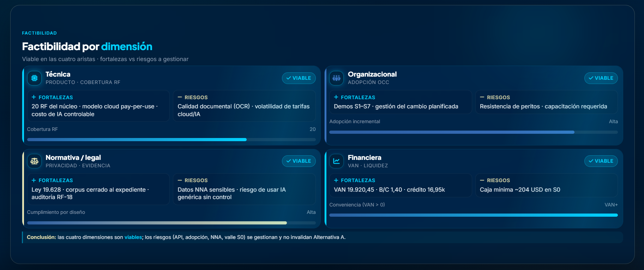Click the scales icon beside Normativa / legal

pyautogui.click(x=34, y=161)
